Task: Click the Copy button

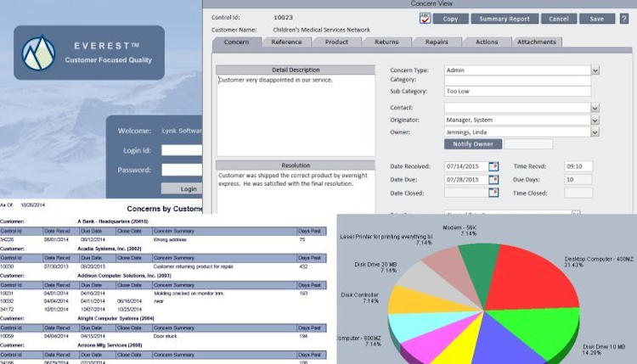Action: (450, 19)
